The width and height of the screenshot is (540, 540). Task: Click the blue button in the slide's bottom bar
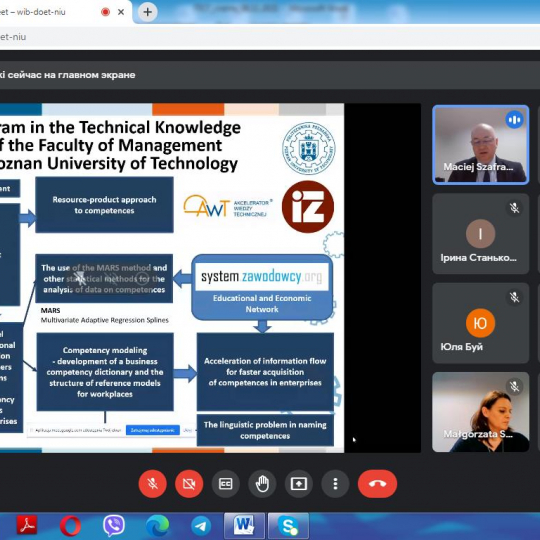click(153, 430)
